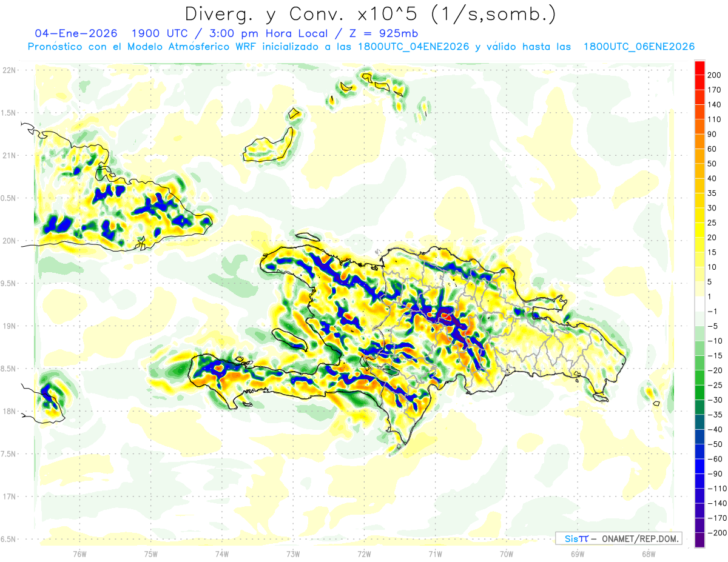Click the '75W' longitude label
Screen dimensions: 728x562
(151, 554)
